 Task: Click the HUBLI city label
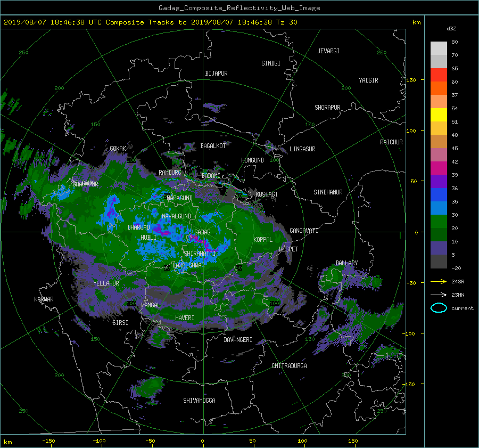tap(148, 238)
